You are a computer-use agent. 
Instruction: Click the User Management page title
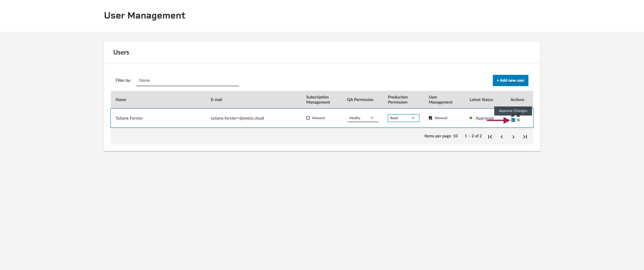tap(145, 16)
